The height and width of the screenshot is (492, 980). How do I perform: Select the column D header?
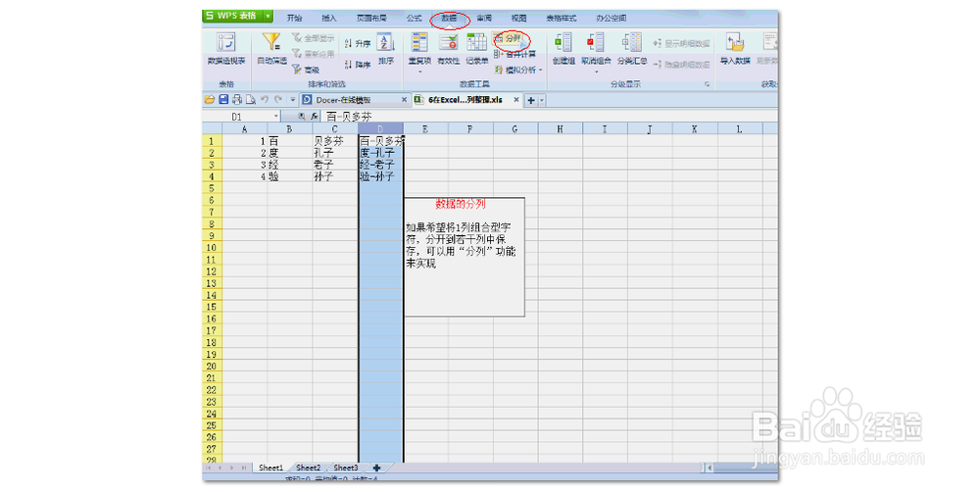[380, 128]
